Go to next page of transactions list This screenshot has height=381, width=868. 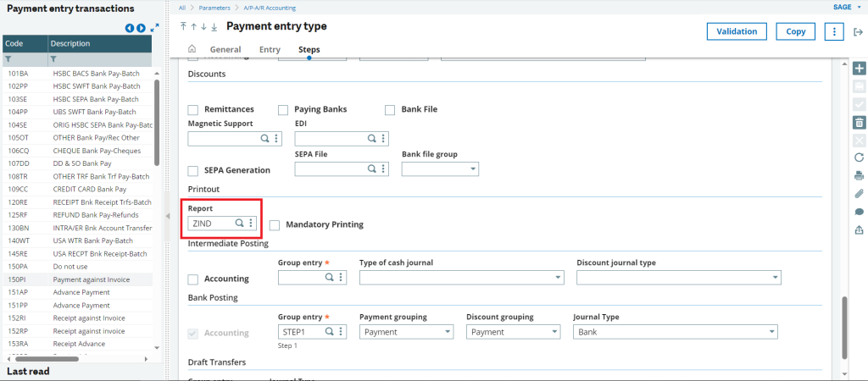point(142,28)
